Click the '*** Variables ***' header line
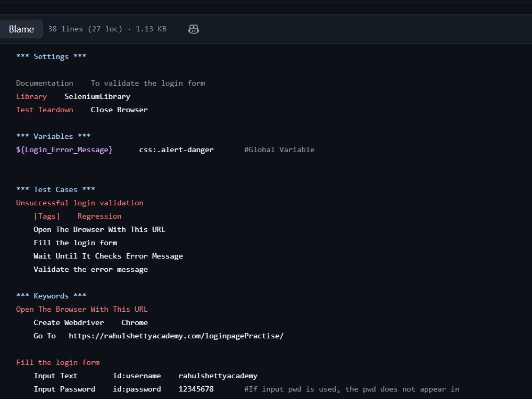The height and width of the screenshot is (399, 532). click(53, 136)
